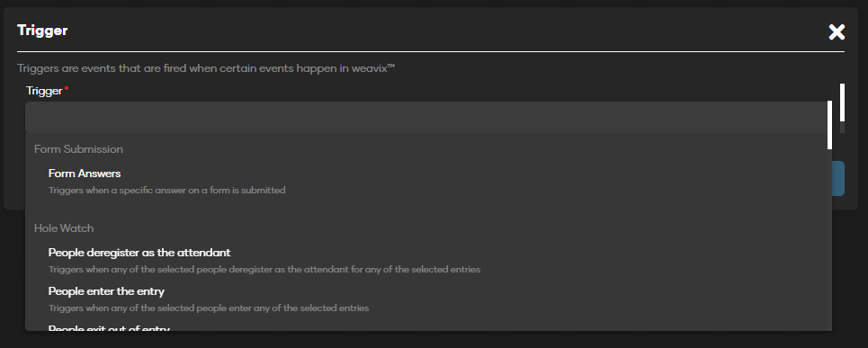
Task: Close the Trigger dialog with the X
Action: (x=837, y=32)
